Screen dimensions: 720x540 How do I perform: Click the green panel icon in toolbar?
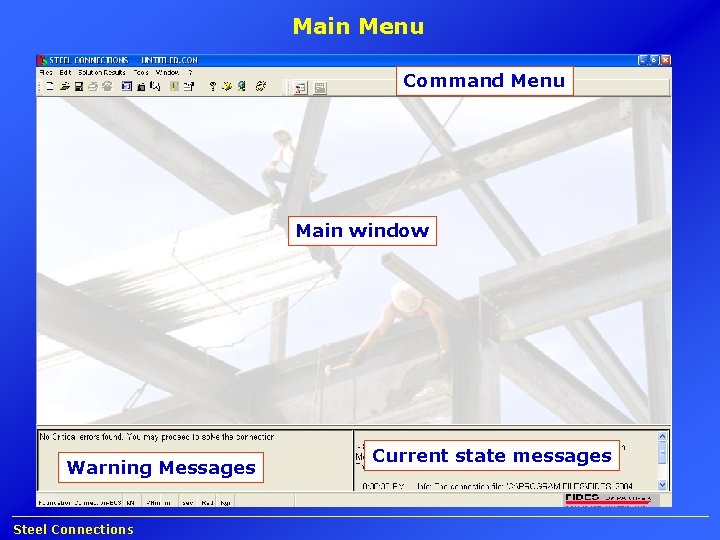tap(174, 86)
